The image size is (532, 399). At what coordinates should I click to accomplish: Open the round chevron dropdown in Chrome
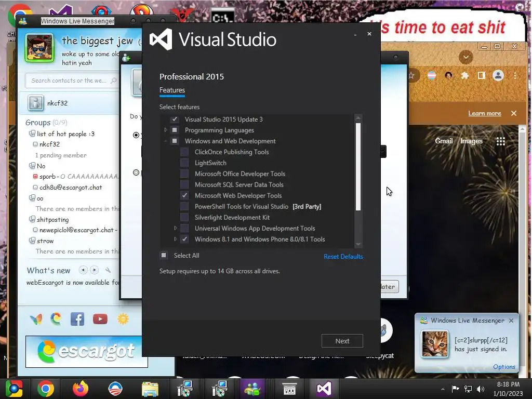pyautogui.click(x=466, y=57)
